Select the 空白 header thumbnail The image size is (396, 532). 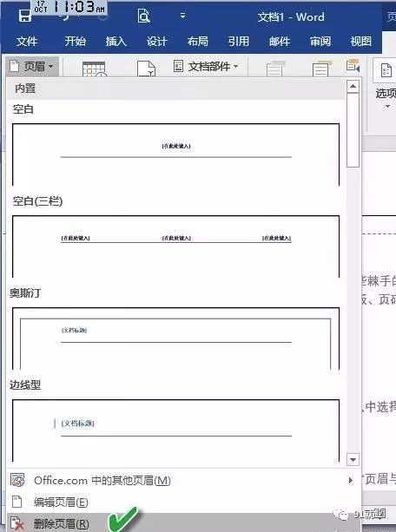(x=175, y=154)
